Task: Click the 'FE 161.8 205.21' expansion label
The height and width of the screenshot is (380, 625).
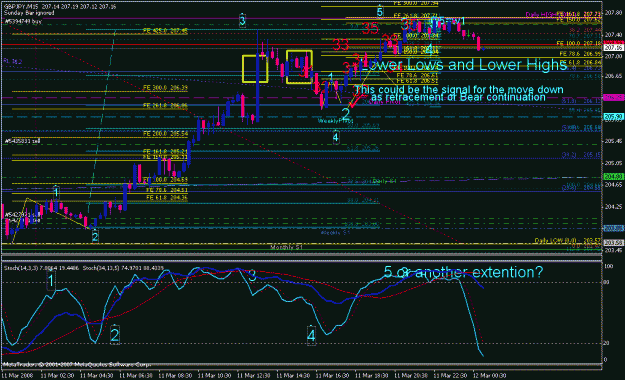Action: pyautogui.click(x=165, y=152)
